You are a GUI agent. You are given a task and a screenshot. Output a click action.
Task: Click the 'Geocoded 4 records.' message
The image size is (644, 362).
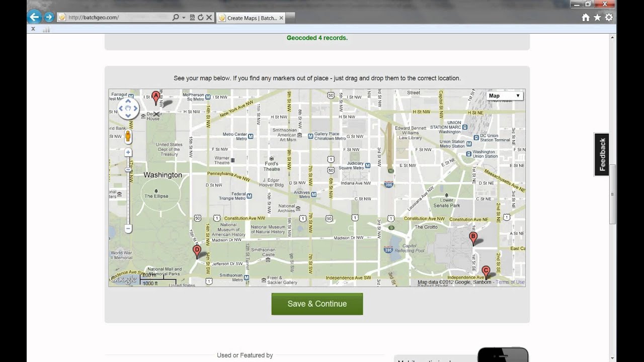click(317, 38)
